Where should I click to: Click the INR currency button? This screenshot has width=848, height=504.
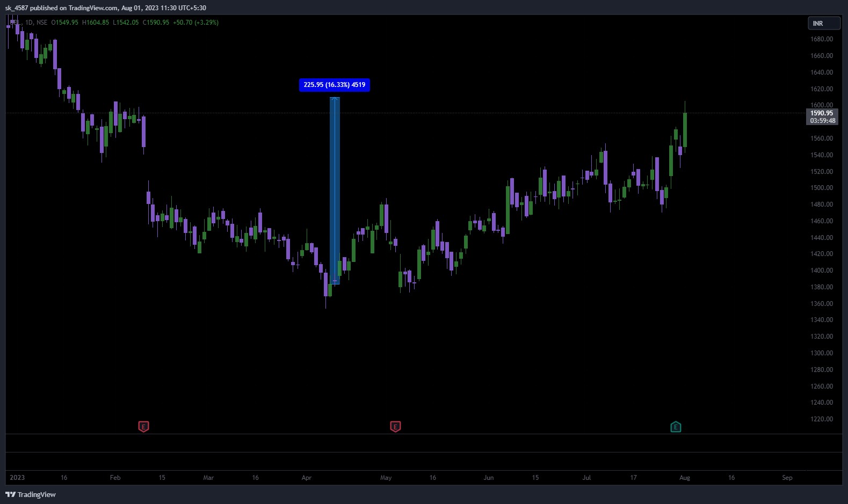pyautogui.click(x=824, y=23)
